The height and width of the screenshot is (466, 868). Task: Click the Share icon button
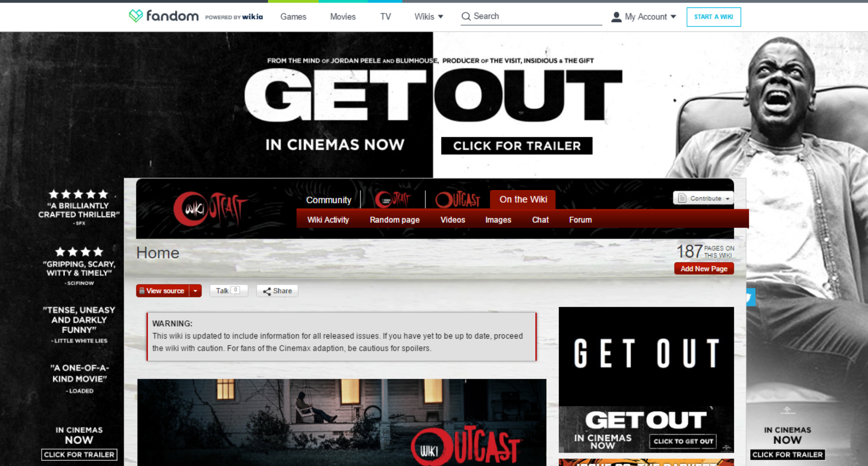[277, 291]
